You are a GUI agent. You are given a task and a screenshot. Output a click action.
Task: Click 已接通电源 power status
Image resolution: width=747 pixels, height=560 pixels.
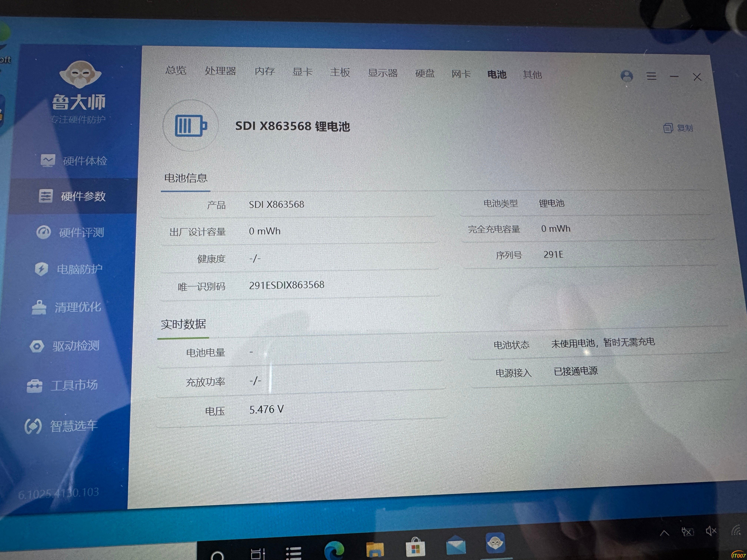pos(576,371)
